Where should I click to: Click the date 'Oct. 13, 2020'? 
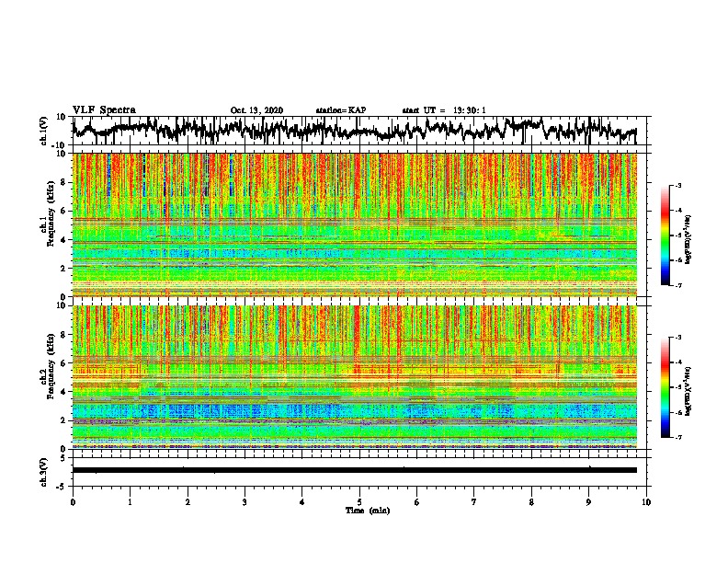coord(256,110)
